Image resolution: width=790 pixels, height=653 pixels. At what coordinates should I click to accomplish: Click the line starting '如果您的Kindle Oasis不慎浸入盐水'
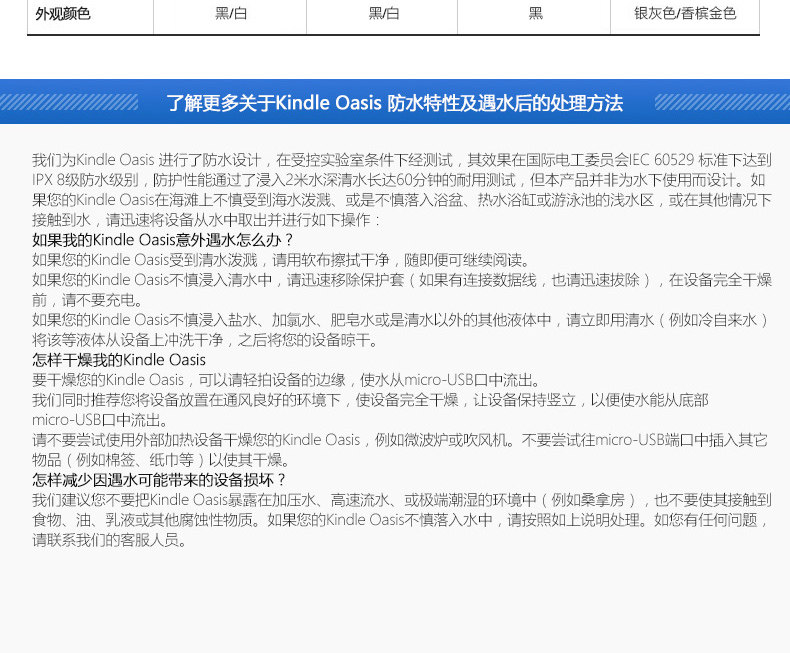click(400, 320)
